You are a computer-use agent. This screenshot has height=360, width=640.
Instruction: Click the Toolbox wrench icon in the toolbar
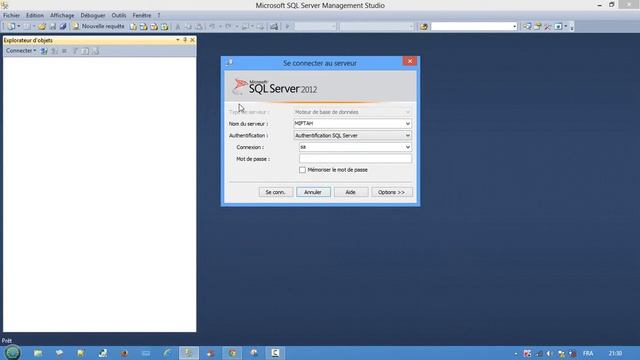tap(548, 27)
